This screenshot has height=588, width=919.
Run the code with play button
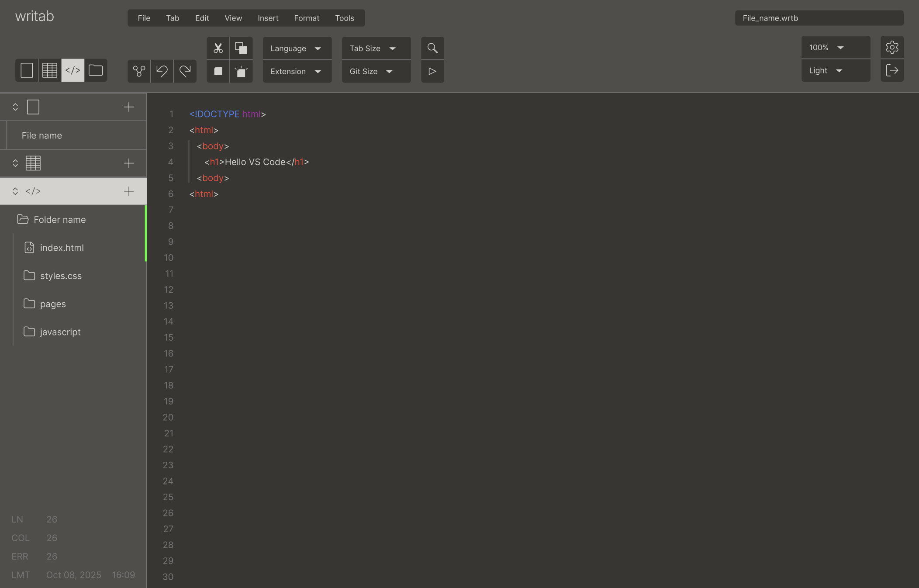432,71
